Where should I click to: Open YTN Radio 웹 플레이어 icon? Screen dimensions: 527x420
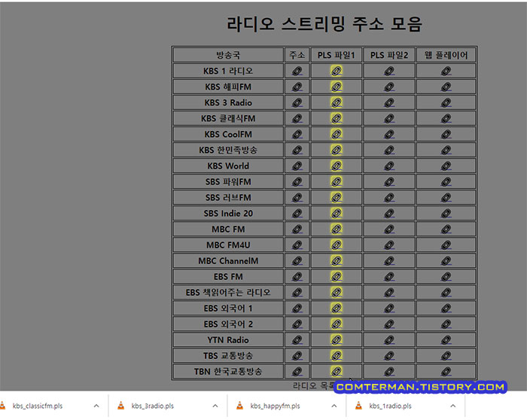446,340
